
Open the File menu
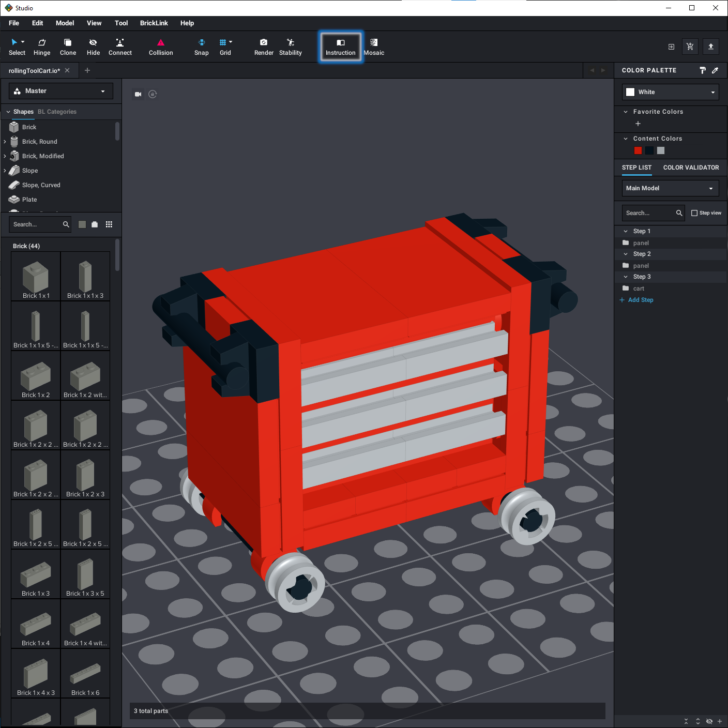point(14,23)
